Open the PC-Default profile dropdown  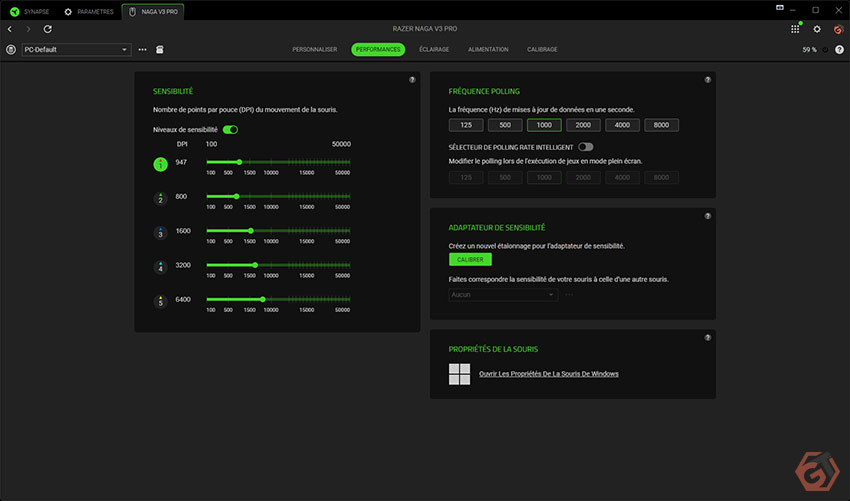point(76,49)
